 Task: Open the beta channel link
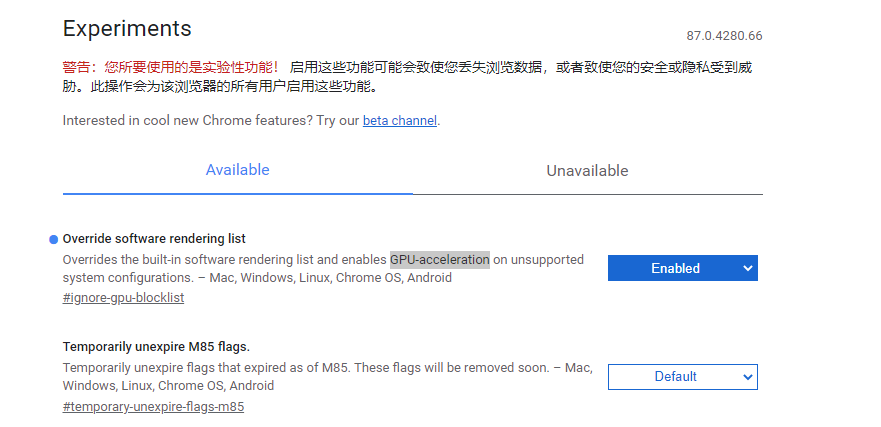tap(399, 120)
